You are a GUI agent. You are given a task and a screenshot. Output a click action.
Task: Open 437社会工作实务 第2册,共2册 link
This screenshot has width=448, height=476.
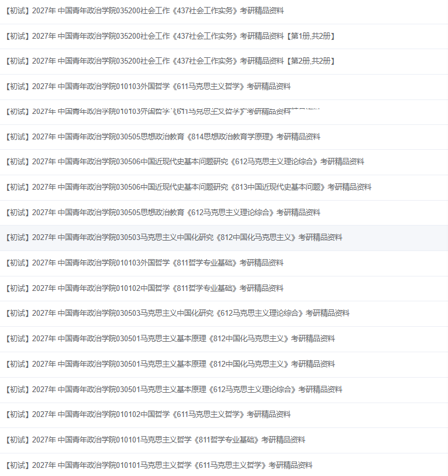[171, 61]
